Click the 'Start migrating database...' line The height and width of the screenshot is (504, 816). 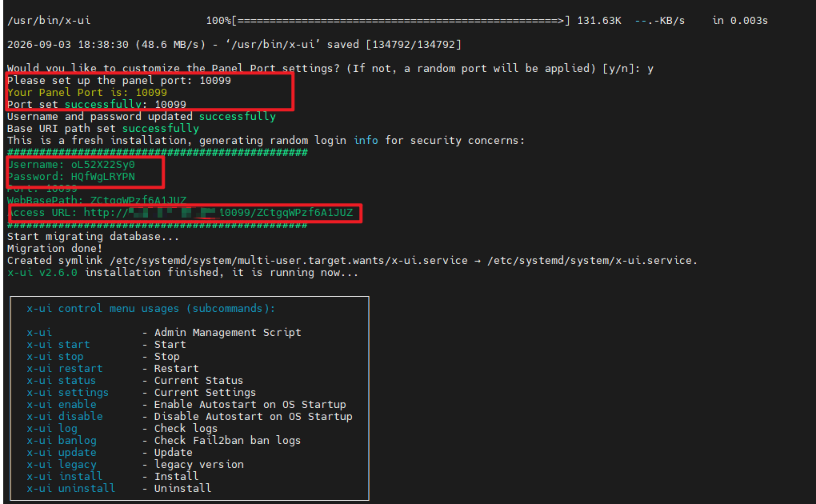click(x=93, y=236)
